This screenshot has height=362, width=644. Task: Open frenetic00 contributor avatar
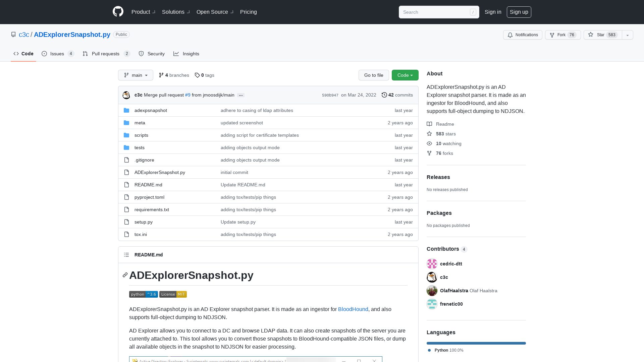point(432,304)
